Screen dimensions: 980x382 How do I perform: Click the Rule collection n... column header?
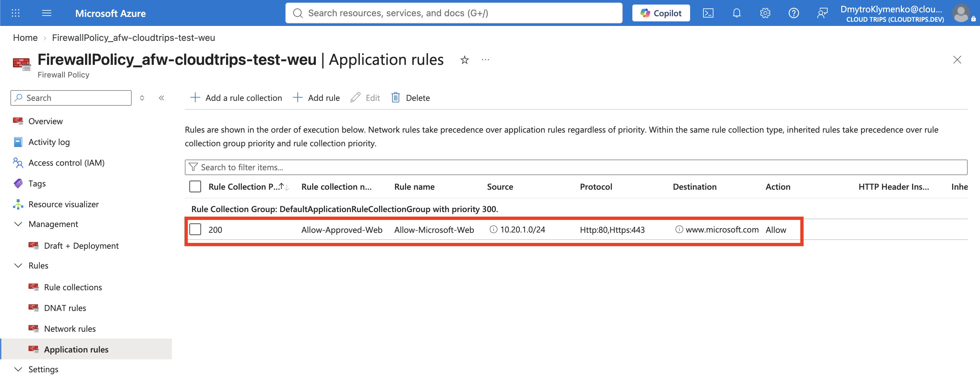click(336, 187)
